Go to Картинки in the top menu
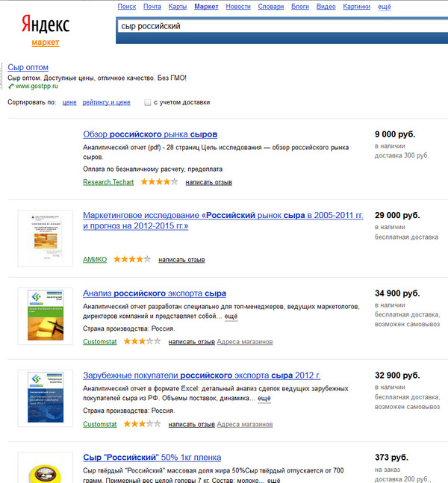Viewport: 448px width, 483px height. 357,7
